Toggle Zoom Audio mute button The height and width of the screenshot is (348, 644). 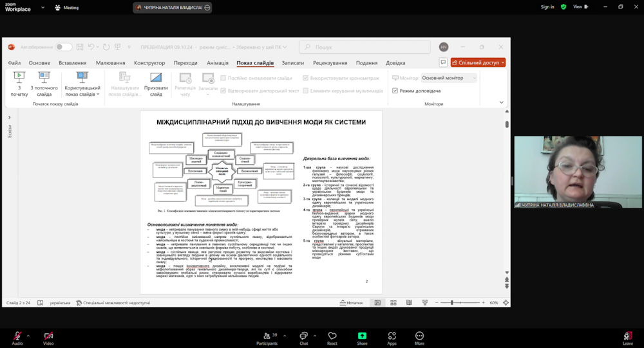click(x=17, y=338)
